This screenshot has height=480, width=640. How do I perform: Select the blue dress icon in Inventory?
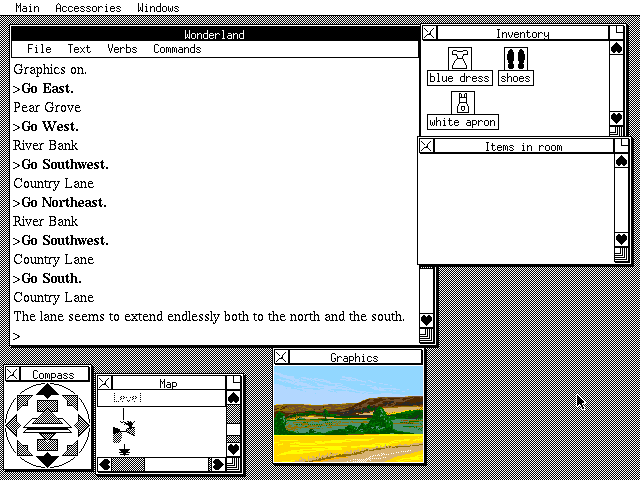[x=460, y=59]
